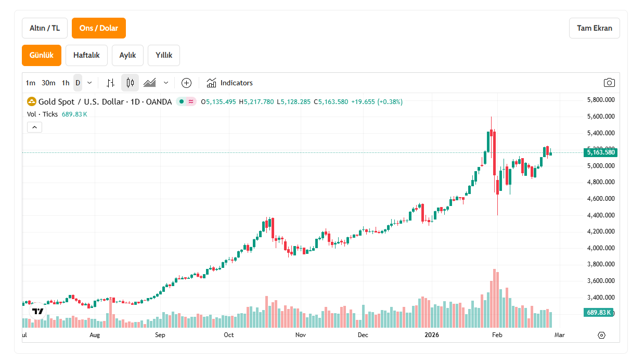The image size is (644, 361).
Task: Click the Gold Spot symbol icon
Action: 32,101
